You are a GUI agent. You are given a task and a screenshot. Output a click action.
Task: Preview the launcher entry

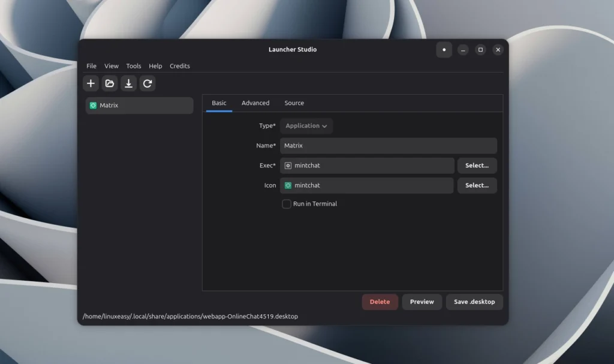[x=422, y=302]
